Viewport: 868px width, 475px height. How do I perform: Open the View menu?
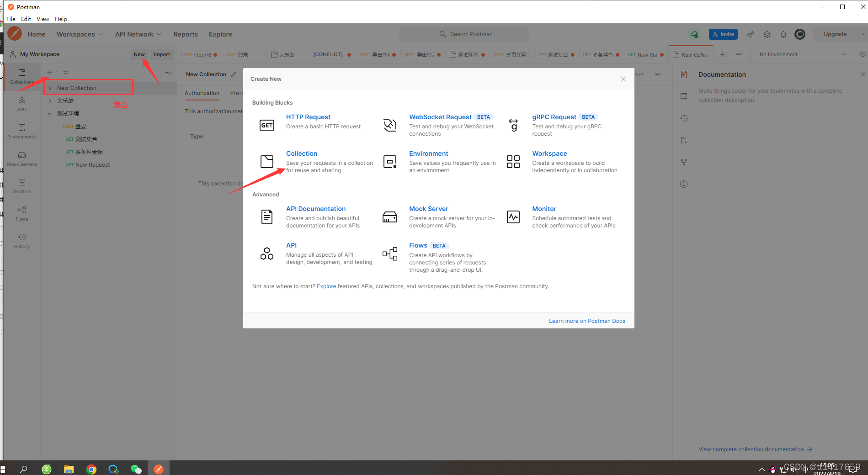coord(43,19)
